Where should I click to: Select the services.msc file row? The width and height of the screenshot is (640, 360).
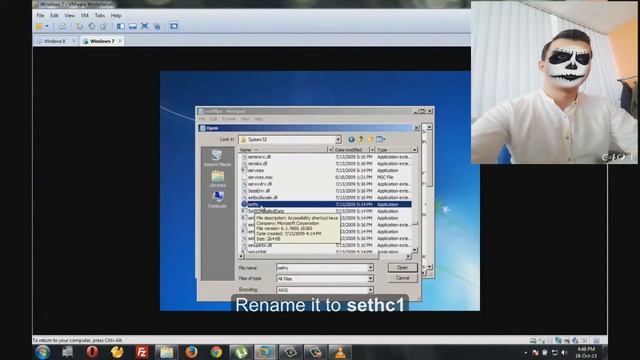(326, 177)
